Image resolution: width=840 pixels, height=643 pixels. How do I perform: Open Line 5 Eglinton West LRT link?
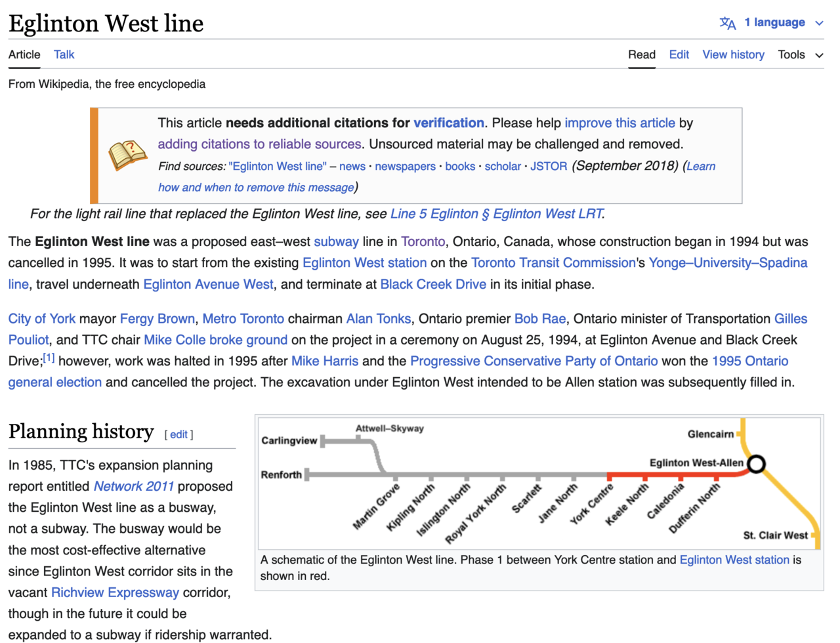point(497,214)
